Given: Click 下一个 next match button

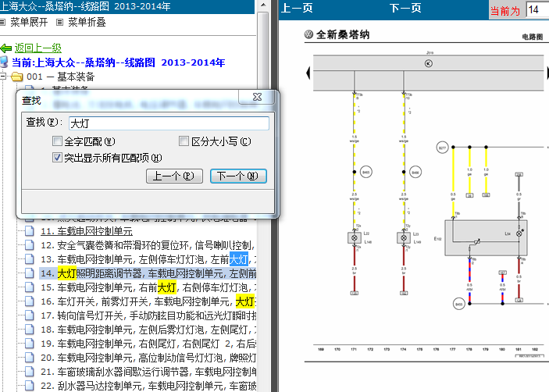Looking at the screenshot, I should pyautogui.click(x=238, y=176).
